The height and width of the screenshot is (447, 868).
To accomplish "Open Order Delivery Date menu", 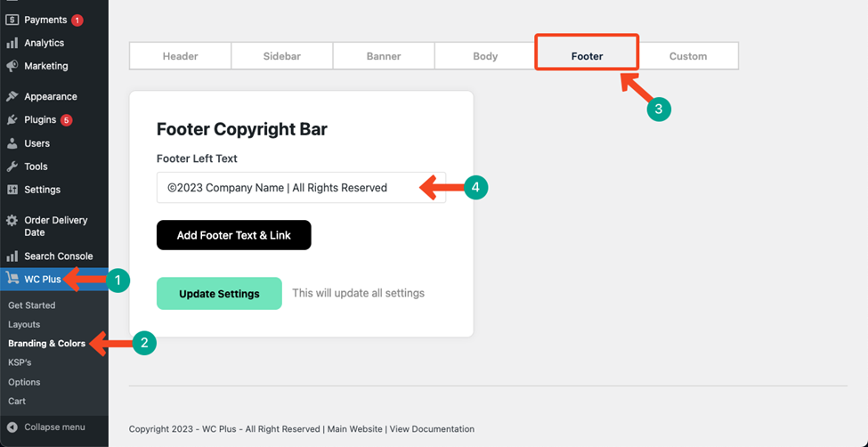I will click(x=54, y=226).
